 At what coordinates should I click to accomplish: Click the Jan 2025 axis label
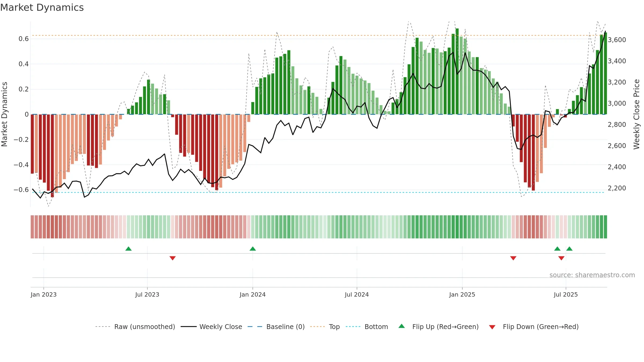tap(462, 294)
